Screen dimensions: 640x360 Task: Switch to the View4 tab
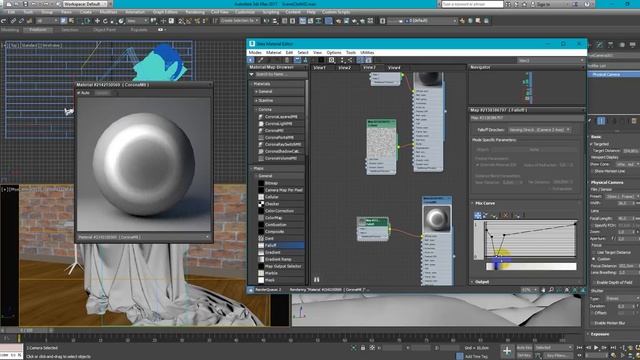pyautogui.click(x=394, y=67)
